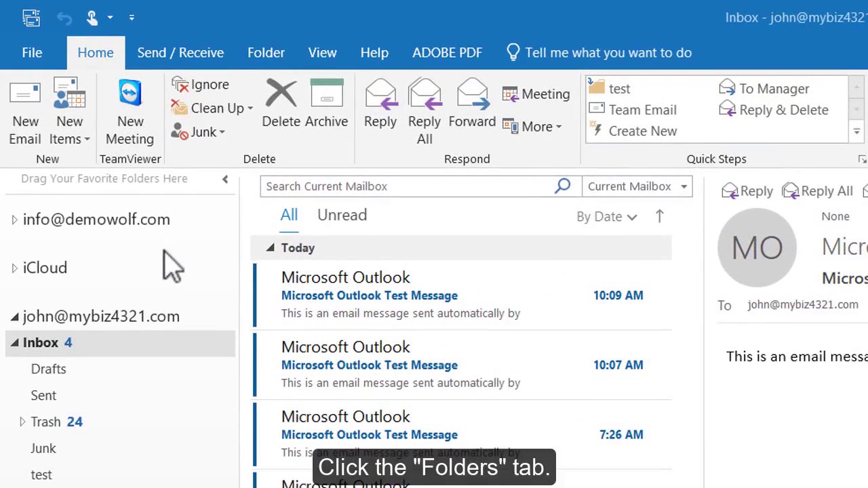Expand the info@demowolf.com account tree

tap(14, 220)
